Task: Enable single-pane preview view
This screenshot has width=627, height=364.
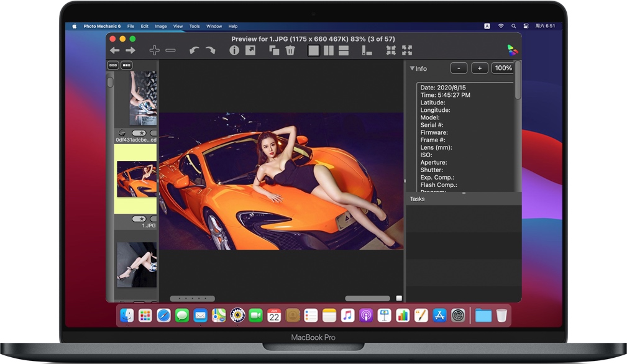Action: click(313, 50)
